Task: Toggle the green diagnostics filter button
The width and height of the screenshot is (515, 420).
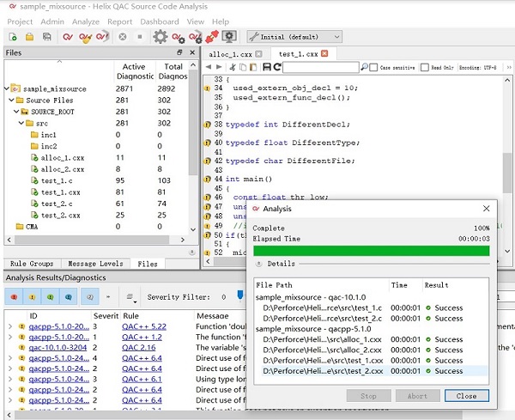Action: pyautogui.click(x=50, y=297)
